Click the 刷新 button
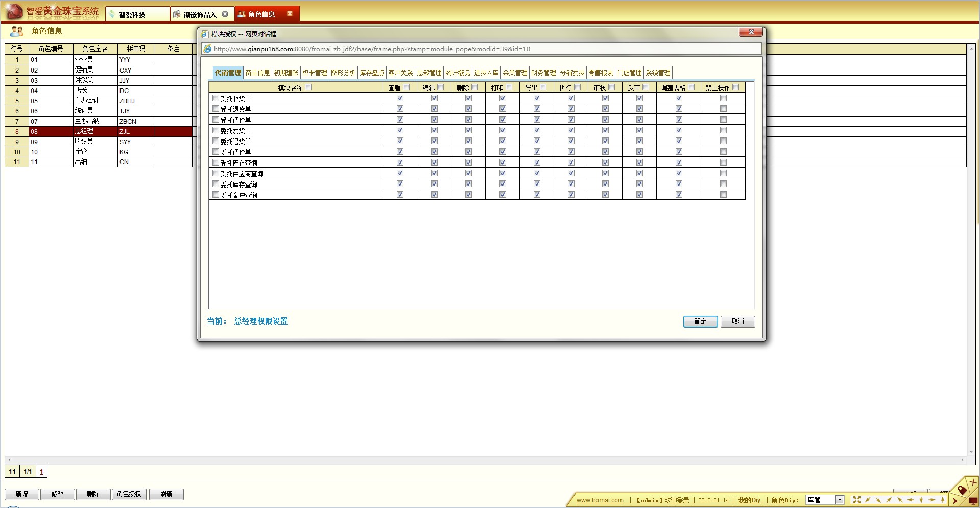 (x=166, y=494)
